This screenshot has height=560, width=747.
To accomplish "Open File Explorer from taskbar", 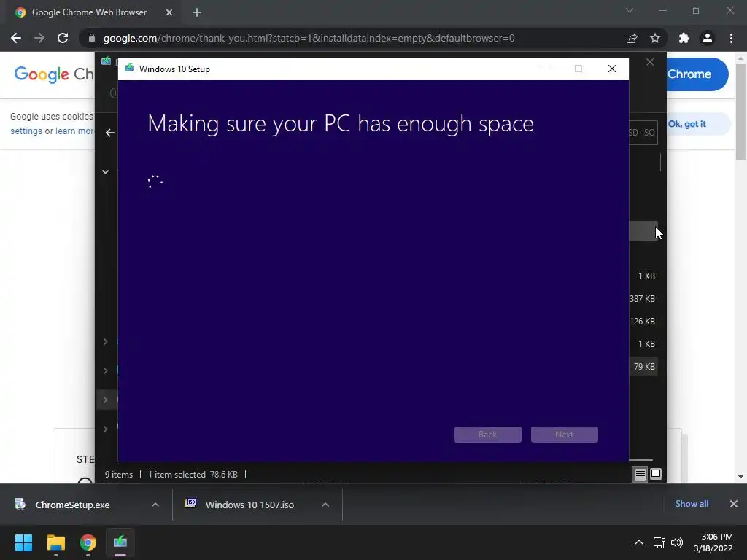I will (x=55, y=542).
